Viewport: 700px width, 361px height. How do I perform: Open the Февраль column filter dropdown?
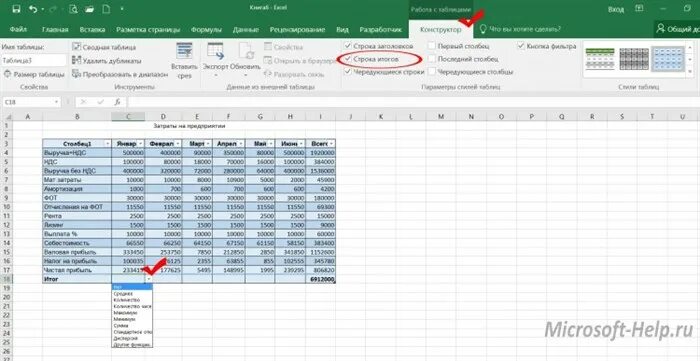178,144
